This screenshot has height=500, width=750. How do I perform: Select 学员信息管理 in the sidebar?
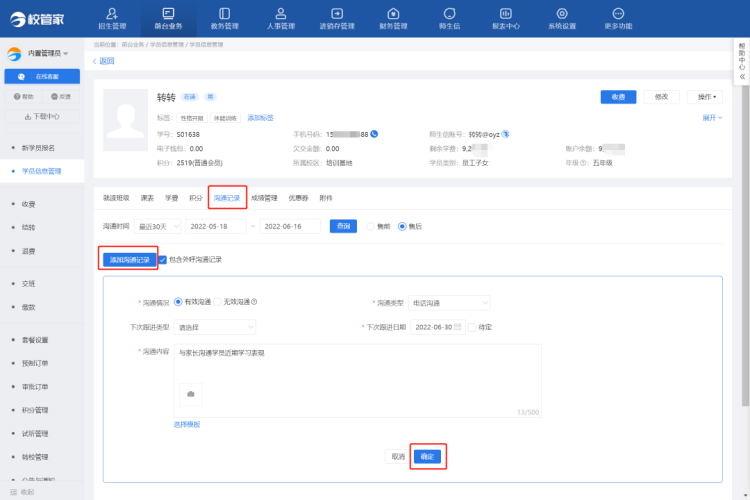(42, 171)
